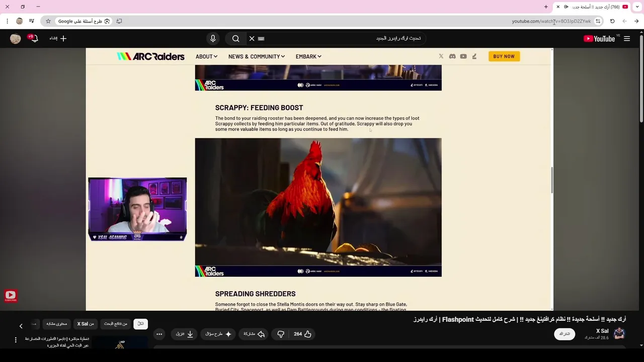Open Google Lens طرح أسئلة على Google chip
The height and width of the screenshot is (362, 644).
pos(84,21)
